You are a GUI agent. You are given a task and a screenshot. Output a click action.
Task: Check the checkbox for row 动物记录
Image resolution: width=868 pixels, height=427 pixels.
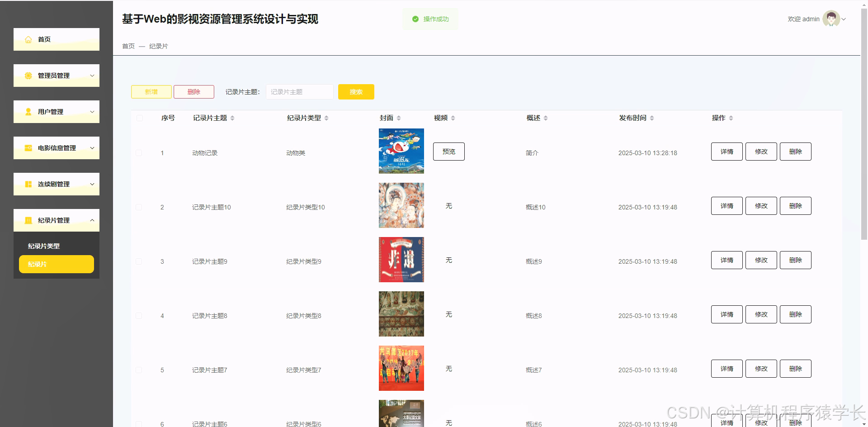click(139, 153)
